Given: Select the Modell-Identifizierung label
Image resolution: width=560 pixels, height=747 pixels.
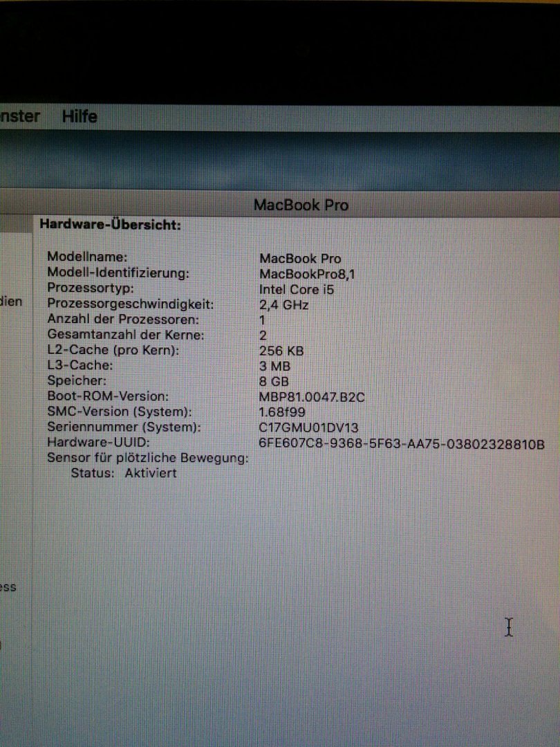Looking at the screenshot, I should (118, 273).
